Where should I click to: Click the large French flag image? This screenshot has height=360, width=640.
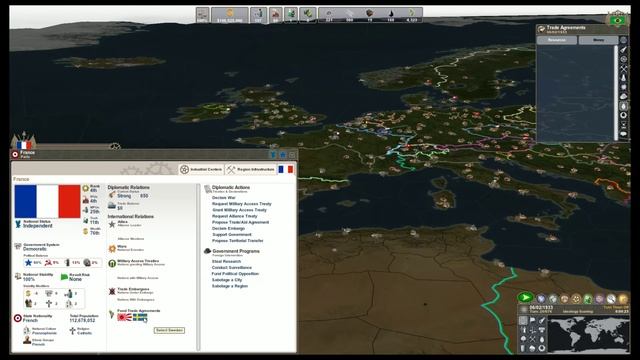(x=47, y=201)
